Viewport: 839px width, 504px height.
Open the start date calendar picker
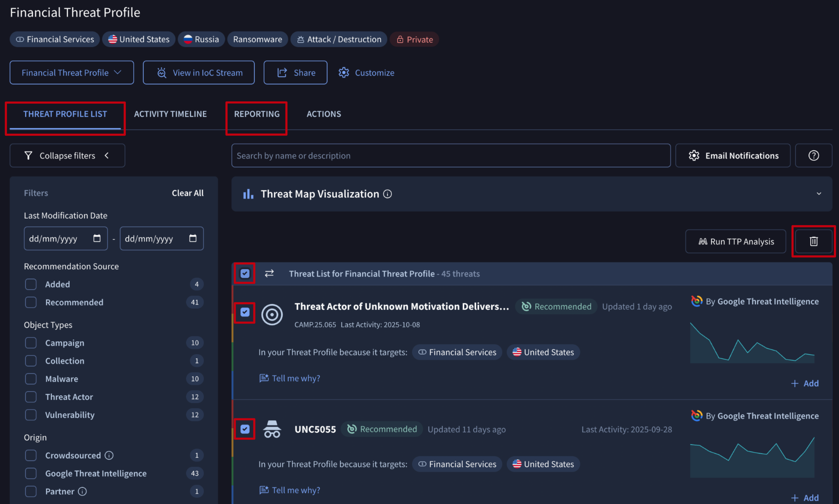coord(97,238)
